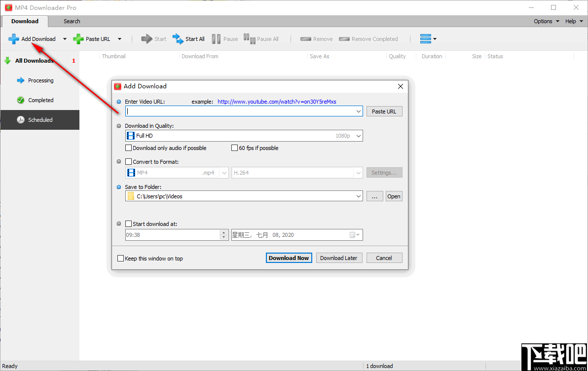Click the film icon beside Full HD
Image resolution: width=588 pixels, height=371 pixels.
pyautogui.click(x=131, y=135)
